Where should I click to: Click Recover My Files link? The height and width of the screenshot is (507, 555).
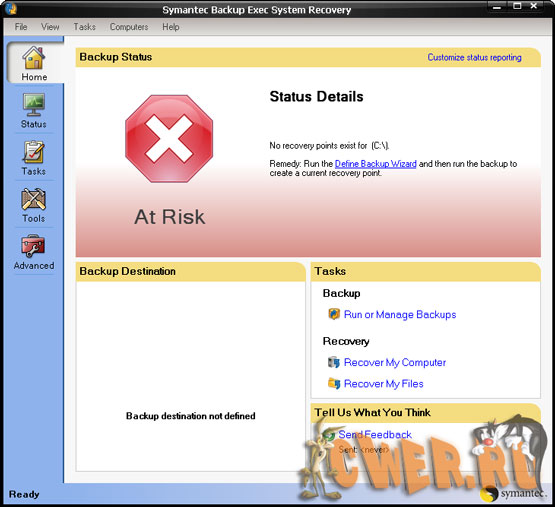point(384,384)
